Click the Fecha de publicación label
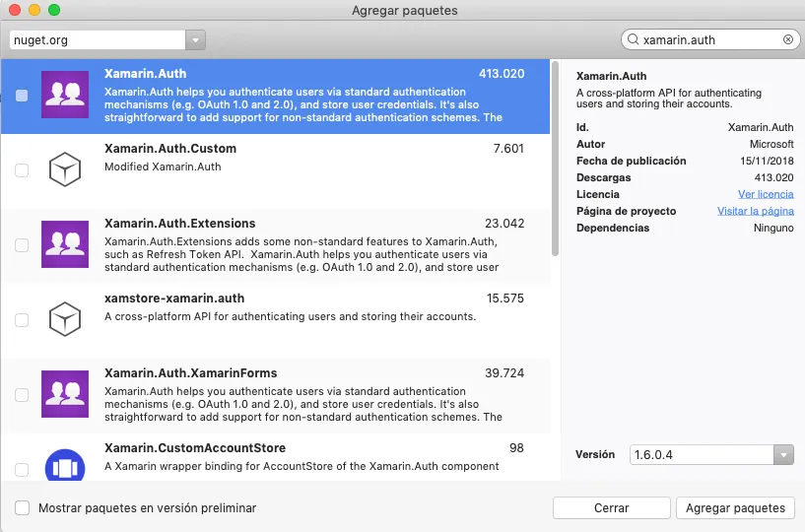This screenshot has height=532, width=805. [x=631, y=161]
